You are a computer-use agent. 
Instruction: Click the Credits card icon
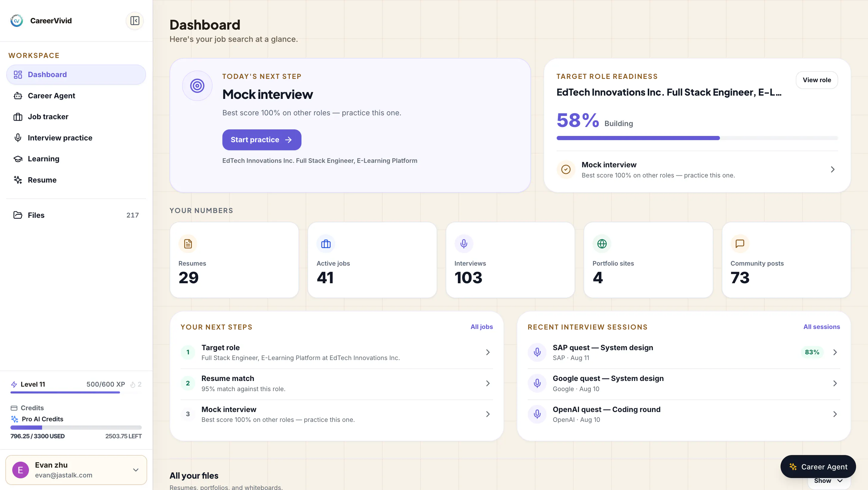point(14,408)
